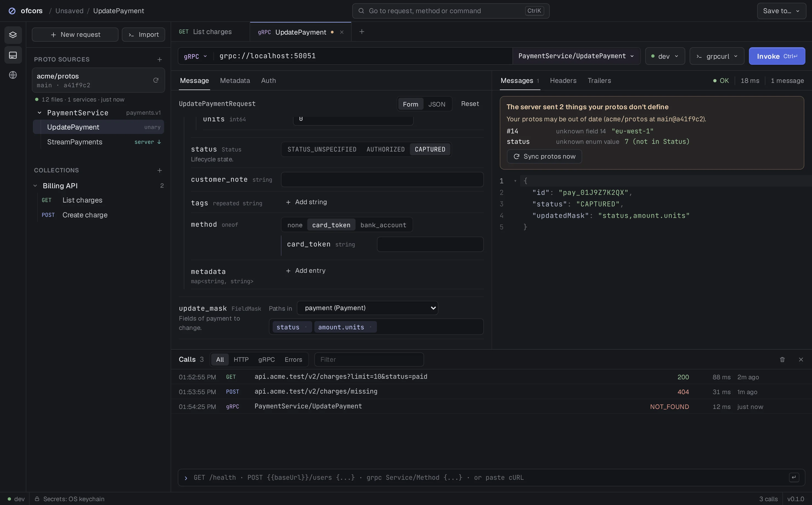Click Add entry for metadata

(x=306, y=271)
